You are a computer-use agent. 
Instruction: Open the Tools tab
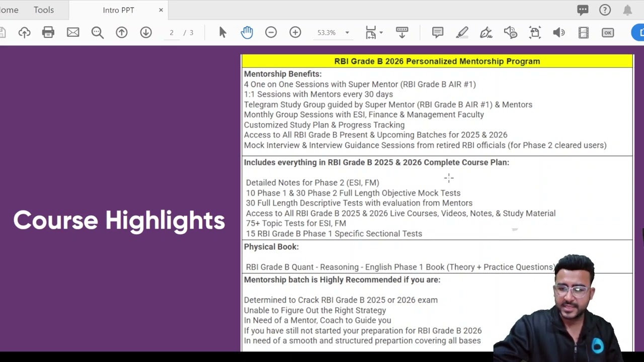tap(44, 10)
